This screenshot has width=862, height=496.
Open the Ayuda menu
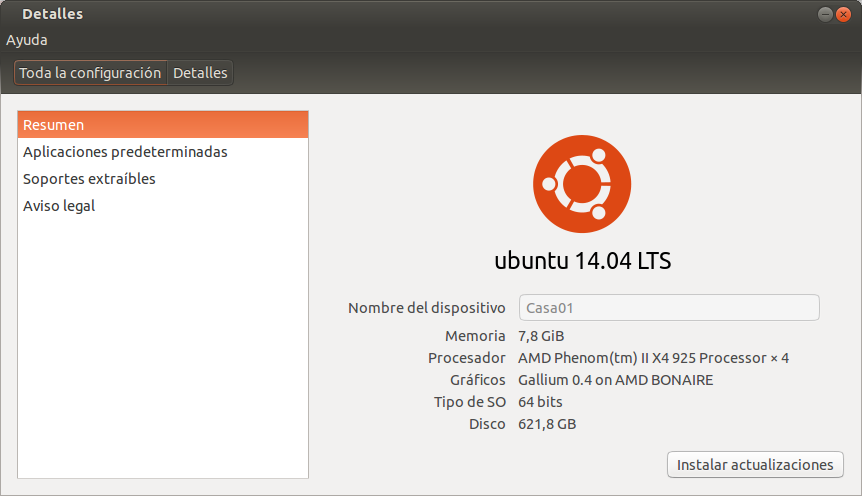pos(26,40)
